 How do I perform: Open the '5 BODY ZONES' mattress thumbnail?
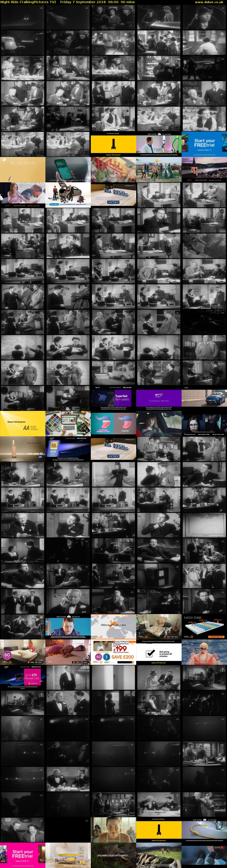204,627
